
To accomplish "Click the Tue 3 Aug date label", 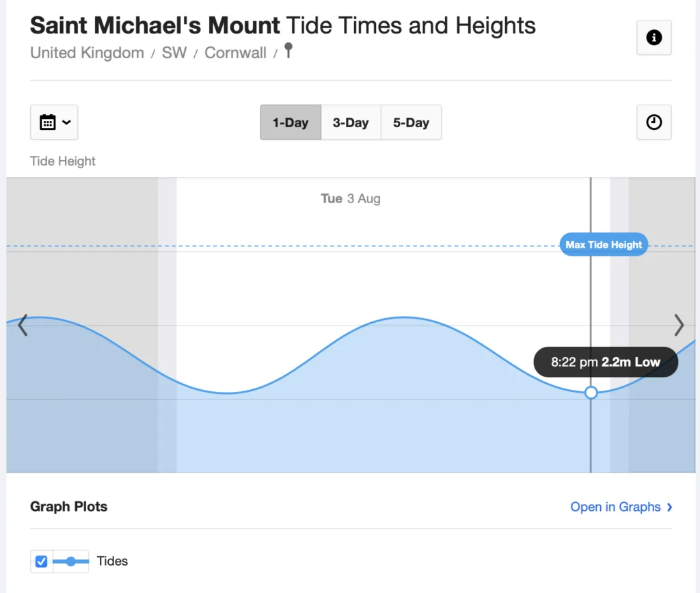I will click(350, 198).
